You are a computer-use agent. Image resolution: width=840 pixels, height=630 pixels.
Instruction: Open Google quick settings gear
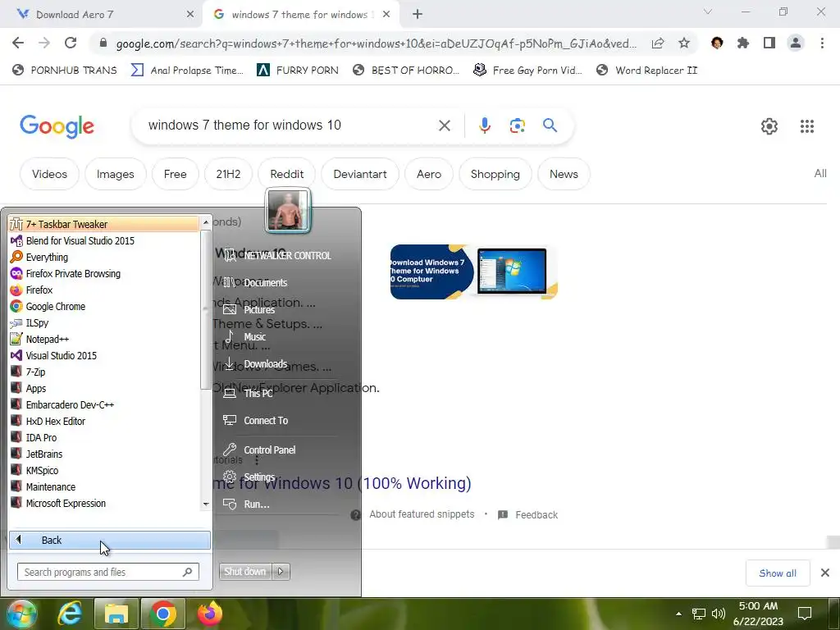pos(769,126)
